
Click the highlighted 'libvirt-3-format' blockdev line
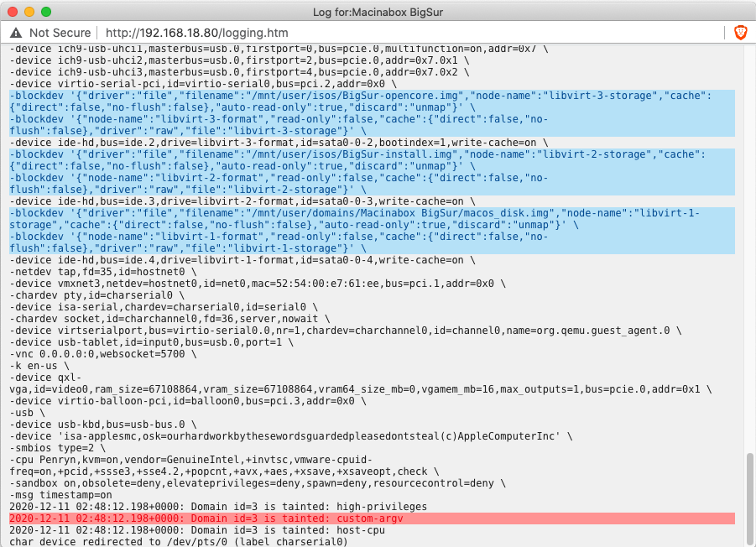click(x=372, y=125)
